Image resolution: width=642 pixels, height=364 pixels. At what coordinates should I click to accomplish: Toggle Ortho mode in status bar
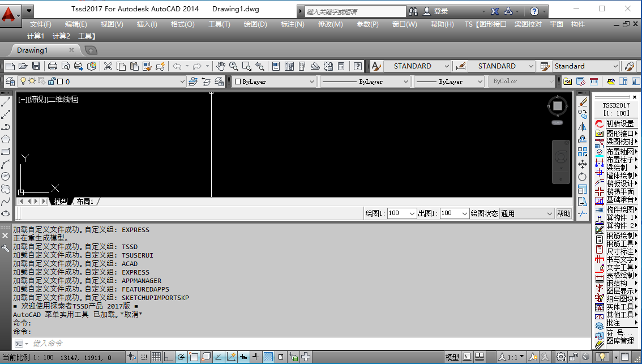coord(169,357)
